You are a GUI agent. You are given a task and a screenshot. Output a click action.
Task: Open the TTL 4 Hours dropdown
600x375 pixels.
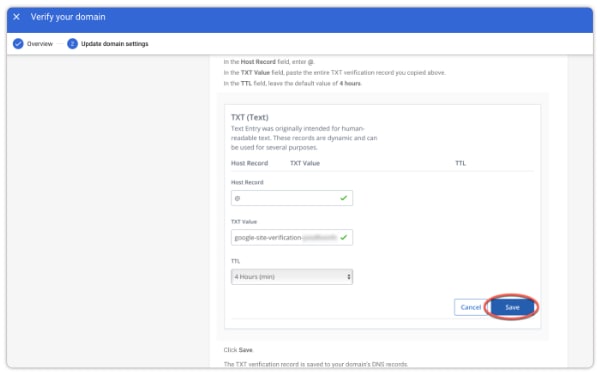(292, 277)
